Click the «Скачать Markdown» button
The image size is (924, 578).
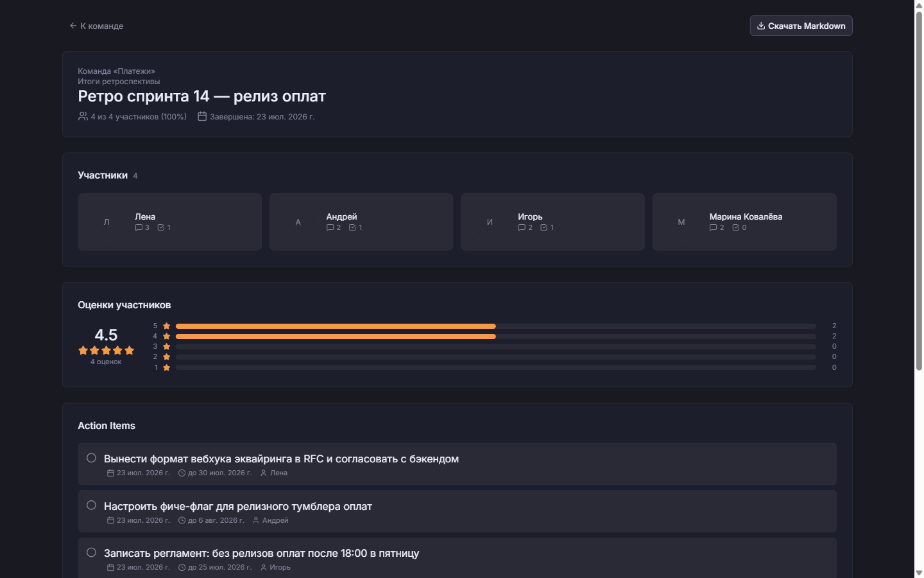[801, 26]
